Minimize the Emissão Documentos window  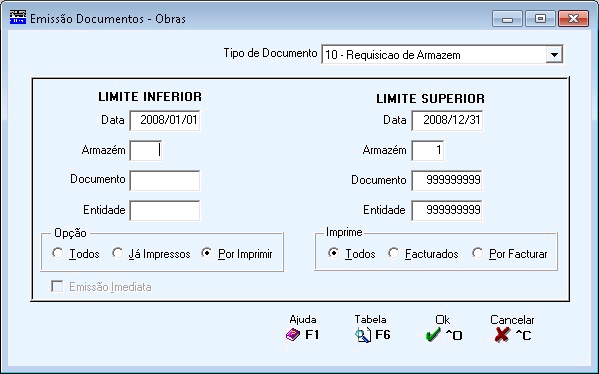507,18
